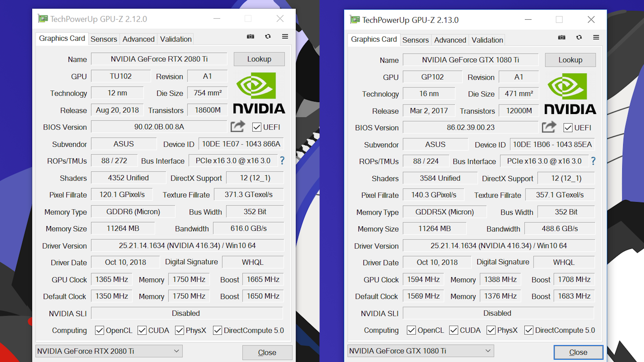Screen dimensions: 644x362
Task: Click Lookup button for RTX 2080 Ti
Action: [x=259, y=59]
